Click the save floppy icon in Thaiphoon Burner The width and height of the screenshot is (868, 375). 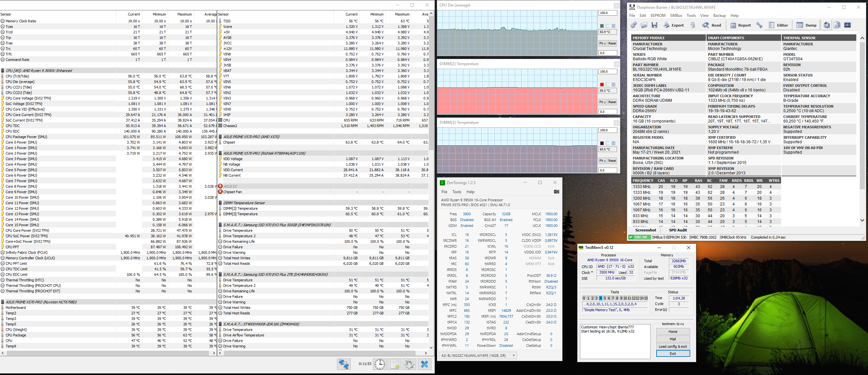click(x=654, y=25)
